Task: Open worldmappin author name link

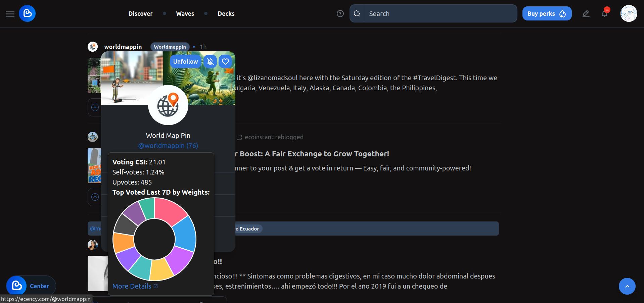Action: point(123,47)
